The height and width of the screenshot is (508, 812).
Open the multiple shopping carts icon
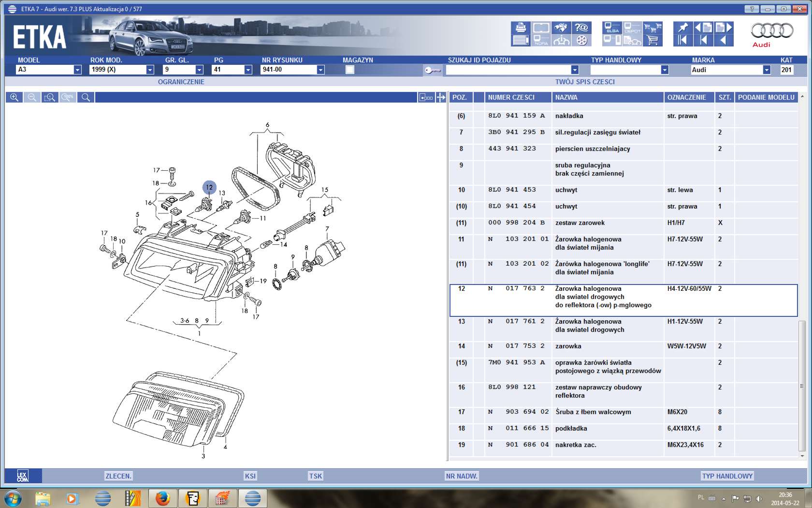click(652, 28)
